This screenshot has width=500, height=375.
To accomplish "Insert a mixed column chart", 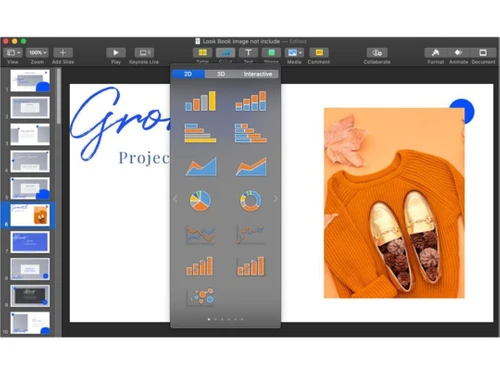I will coord(200,266).
